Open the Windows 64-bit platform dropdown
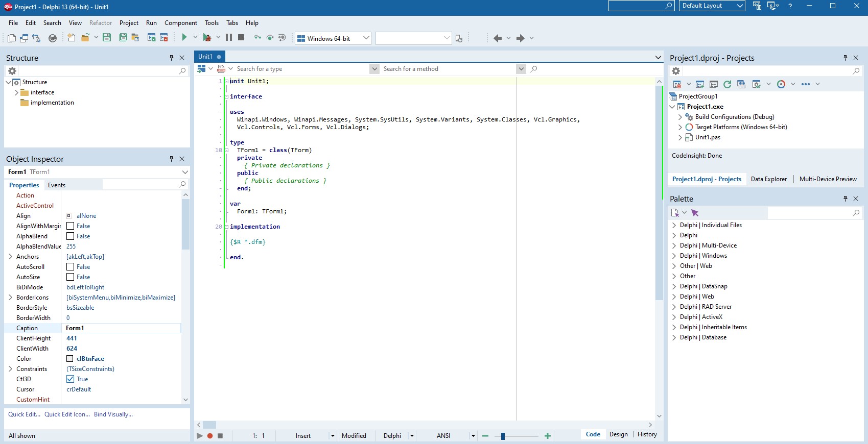Viewport: 868px width, 444px height. 366,38
